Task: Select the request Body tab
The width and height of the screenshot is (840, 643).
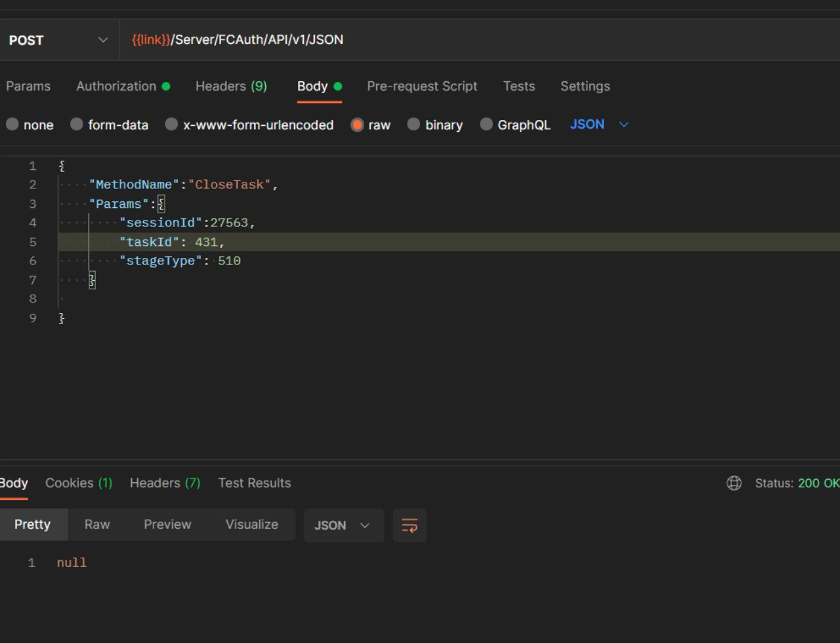Action: (x=320, y=86)
